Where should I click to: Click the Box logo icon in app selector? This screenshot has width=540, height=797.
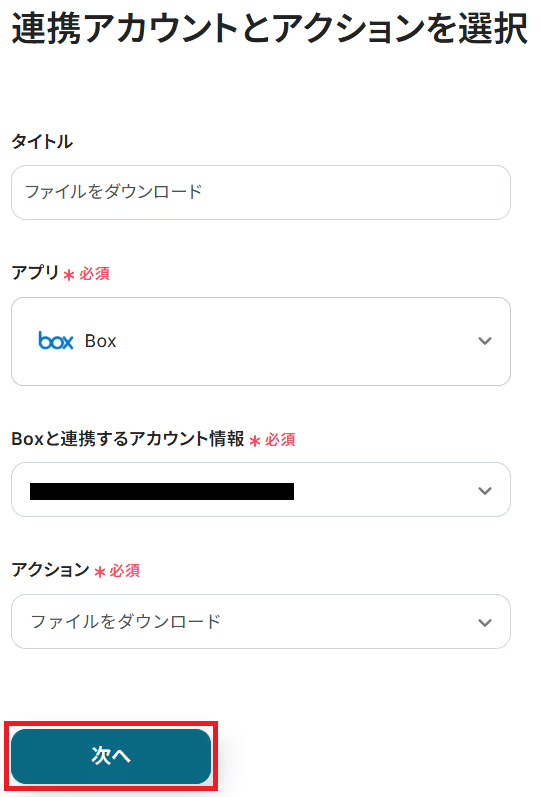point(56,341)
